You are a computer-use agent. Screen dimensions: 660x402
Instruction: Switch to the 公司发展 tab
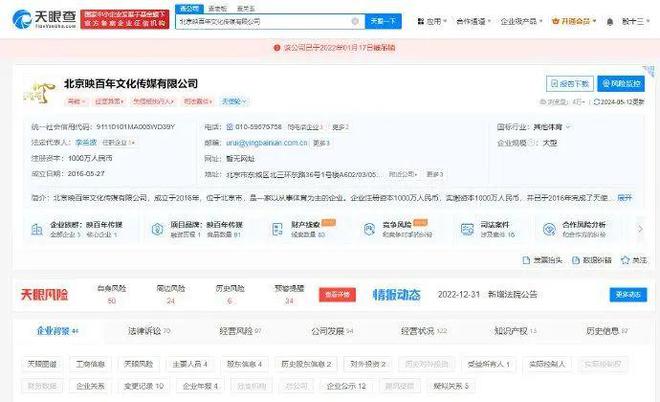pyautogui.click(x=332, y=331)
